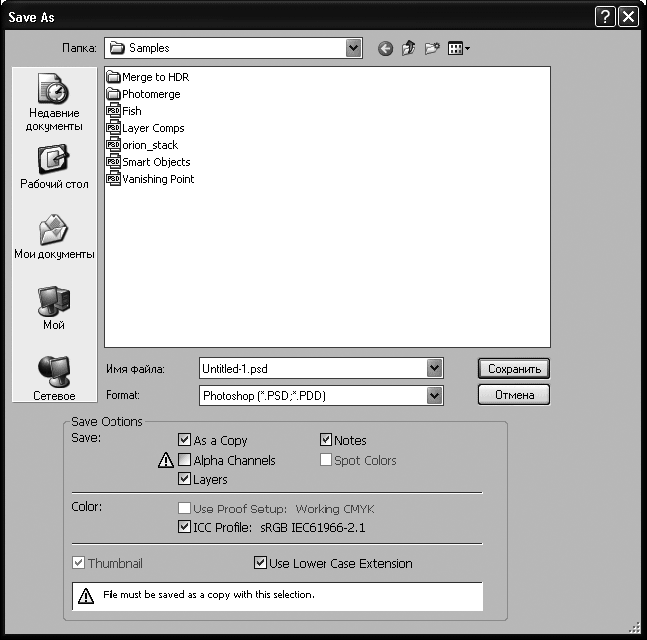Click the Отмена button

(514, 395)
